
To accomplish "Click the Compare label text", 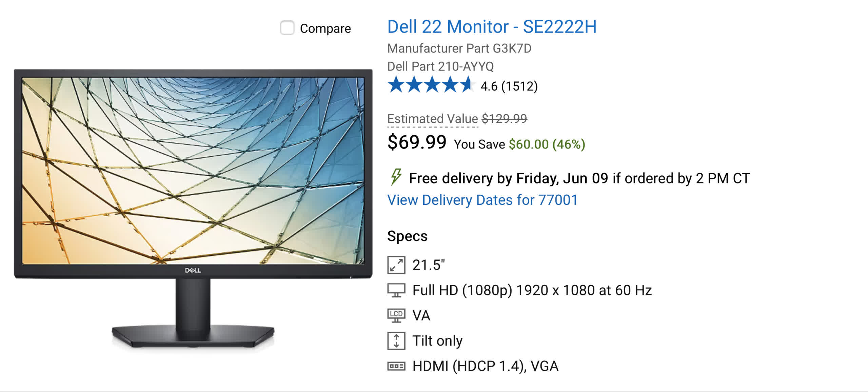I will click(325, 28).
